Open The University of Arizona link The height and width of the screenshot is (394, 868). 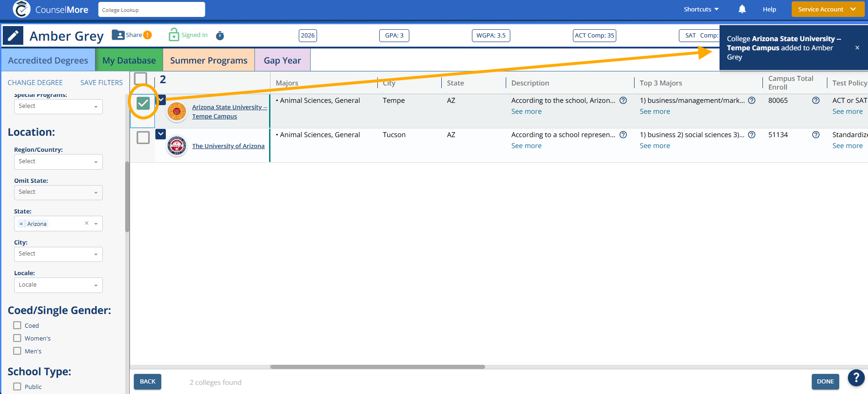228,146
